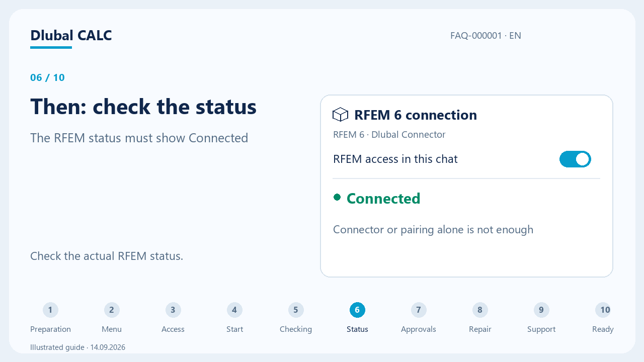
Task: Click the green Connected status dot
Action: (337, 197)
